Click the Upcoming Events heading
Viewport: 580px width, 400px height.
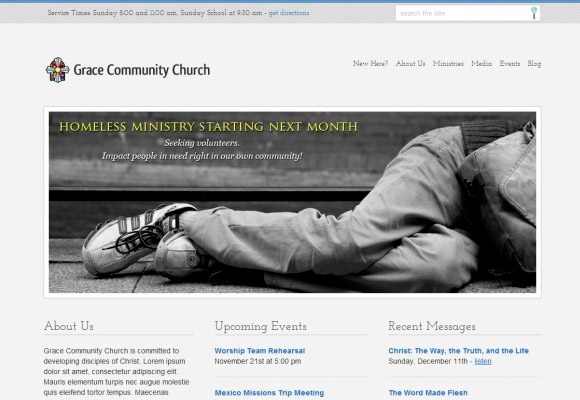260,326
